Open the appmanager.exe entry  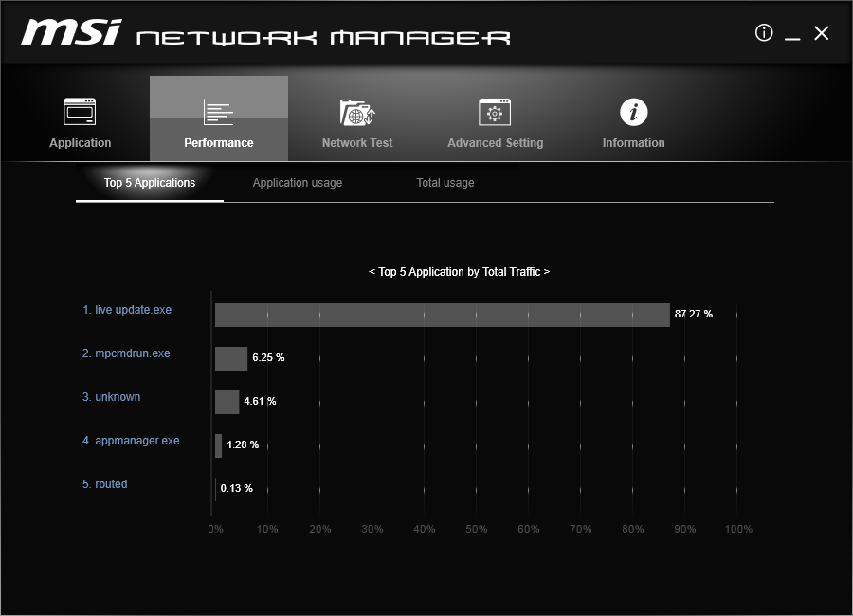pyautogui.click(x=131, y=441)
